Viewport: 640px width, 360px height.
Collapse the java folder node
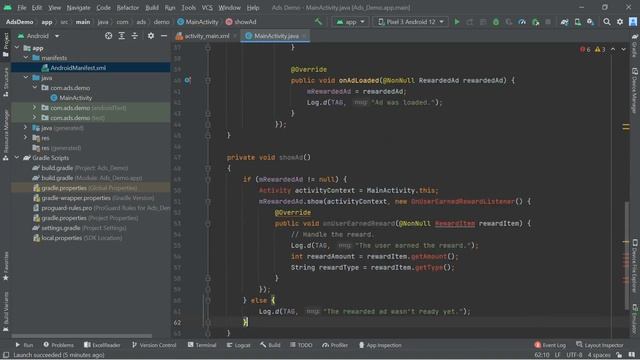pyautogui.click(x=26, y=78)
